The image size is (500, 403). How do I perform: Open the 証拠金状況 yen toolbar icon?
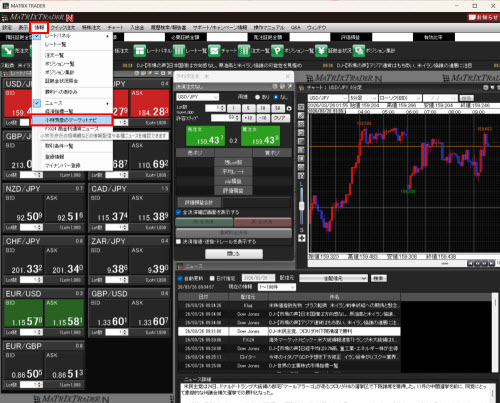[321, 51]
